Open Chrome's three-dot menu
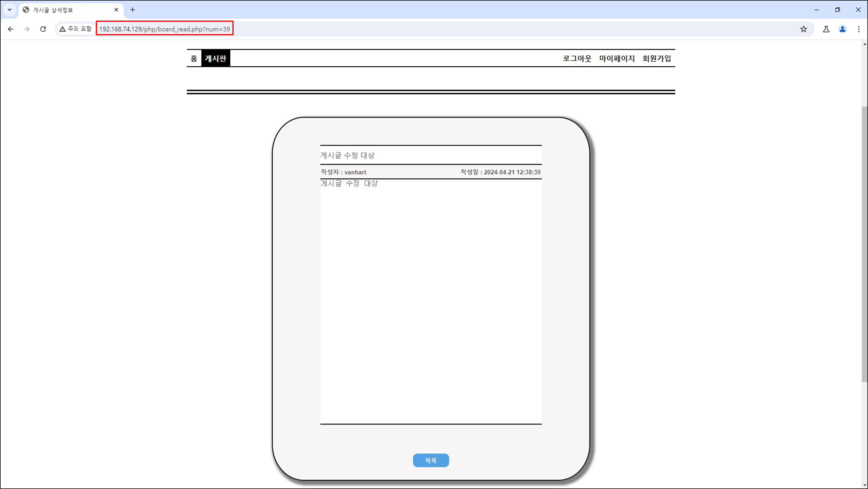The image size is (868, 489). [858, 29]
